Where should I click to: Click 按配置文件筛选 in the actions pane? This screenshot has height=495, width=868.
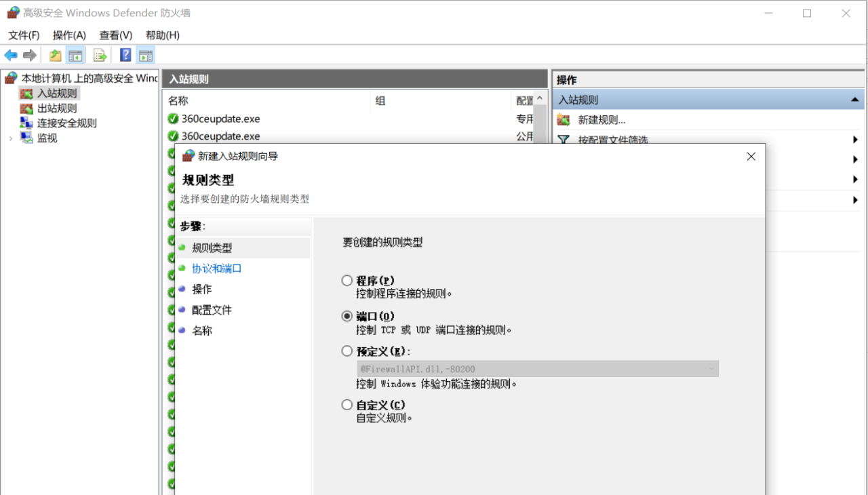613,140
